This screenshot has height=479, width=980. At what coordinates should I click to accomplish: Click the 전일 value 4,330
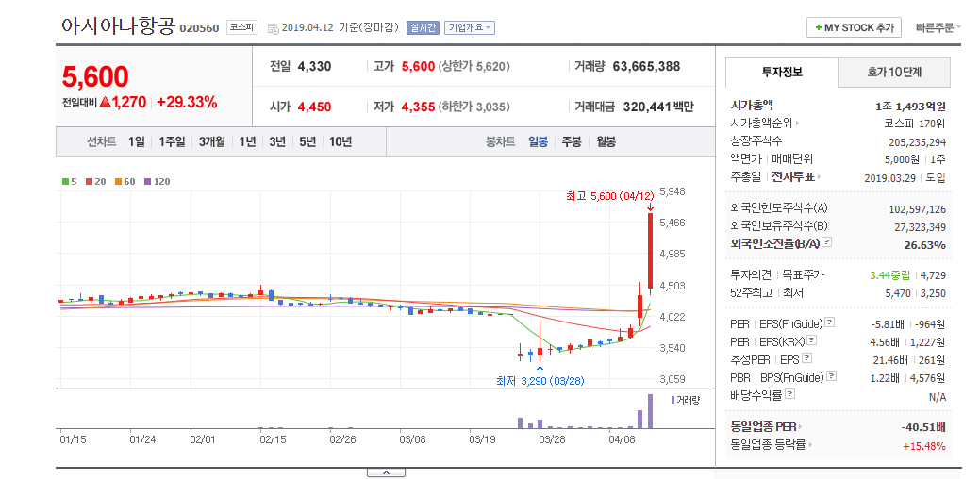coord(314,66)
